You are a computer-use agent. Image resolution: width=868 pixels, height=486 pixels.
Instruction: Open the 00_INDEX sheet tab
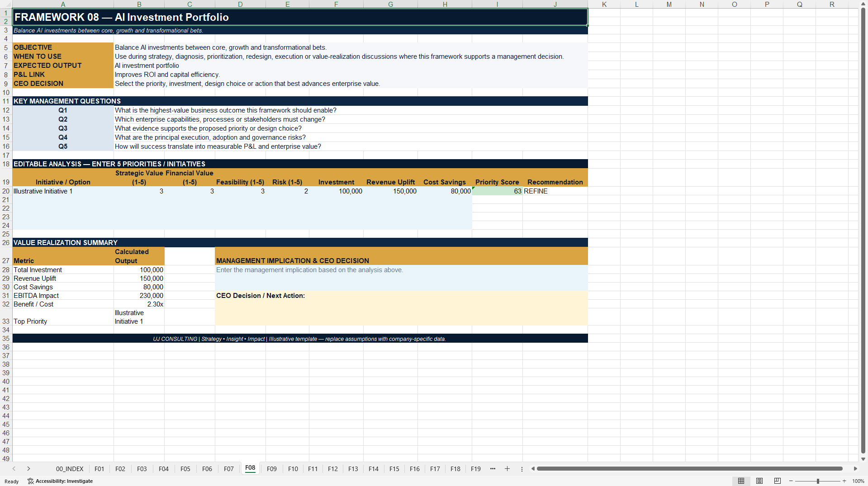point(70,469)
